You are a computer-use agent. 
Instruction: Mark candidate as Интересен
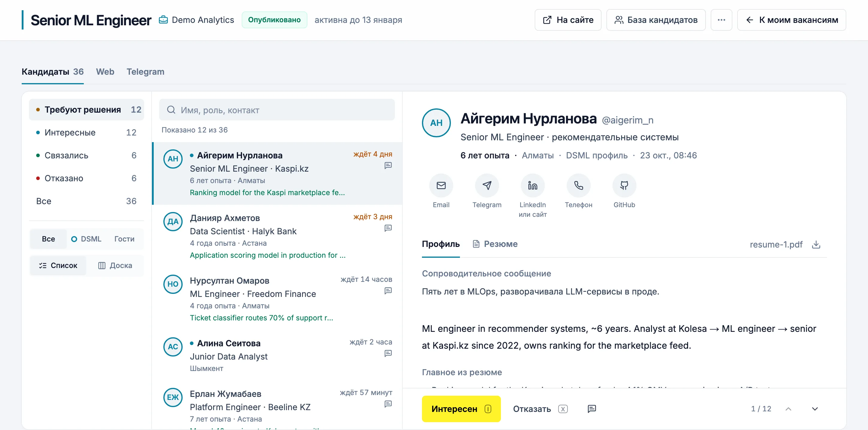pos(461,409)
